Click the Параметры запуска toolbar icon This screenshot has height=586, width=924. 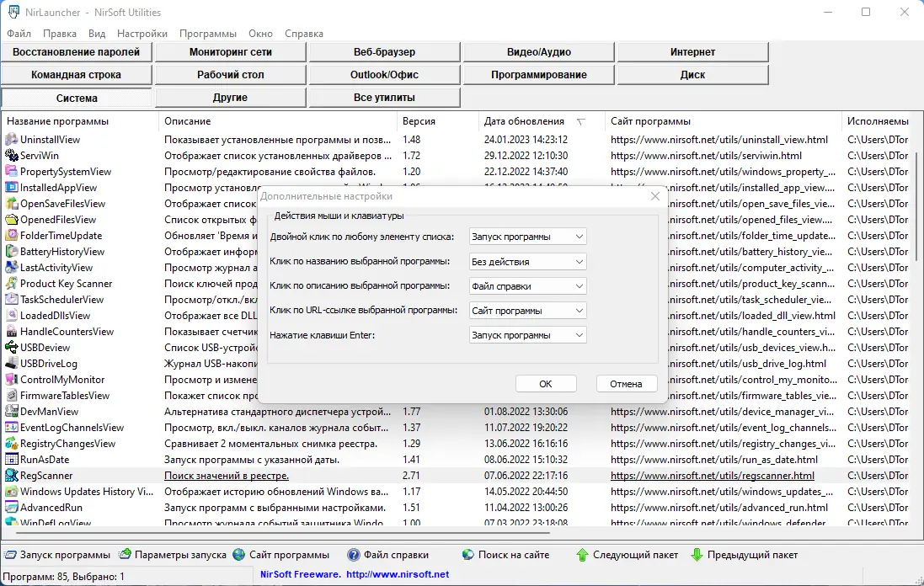(x=125, y=555)
